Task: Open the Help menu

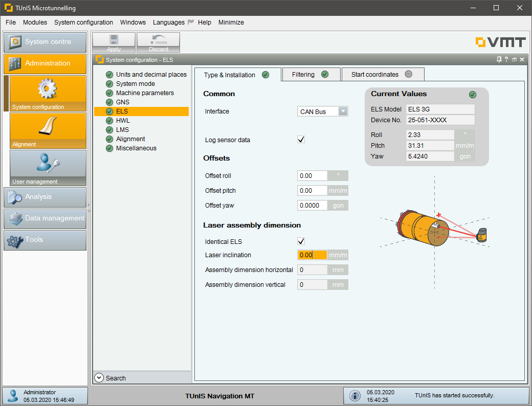Action: (205, 22)
